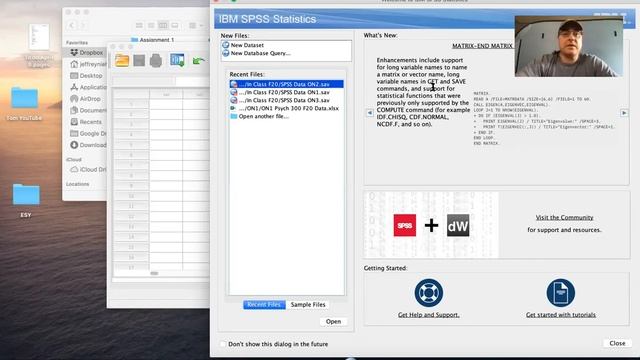Image resolution: width=640 pixels, height=360 pixels.
Task: Click first column header in data editor
Action: point(166,94)
